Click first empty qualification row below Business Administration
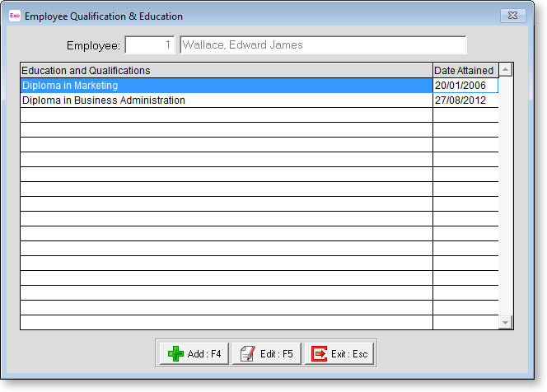This screenshot has width=547, height=392. tap(226, 115)
